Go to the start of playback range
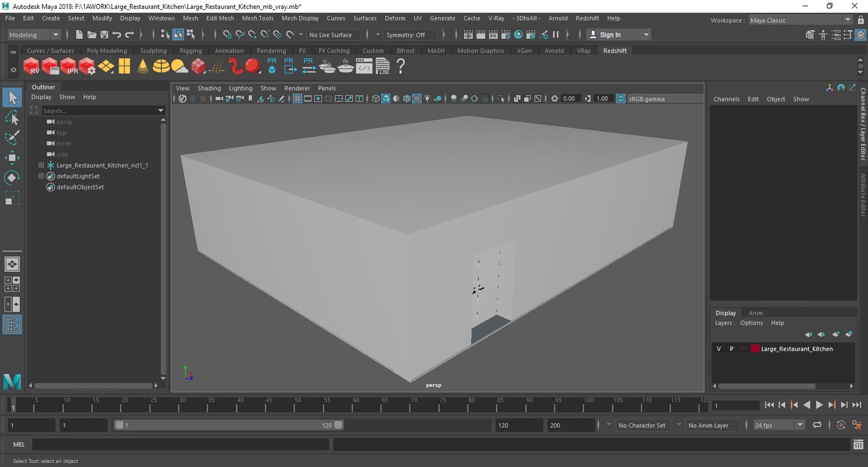The height and width of the screenshot is (467, 868). pos(769,405)
